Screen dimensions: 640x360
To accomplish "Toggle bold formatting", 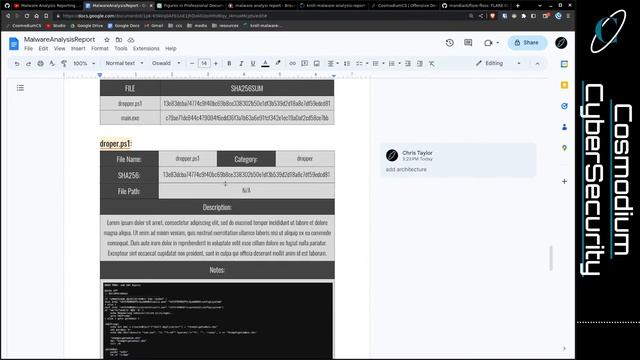I will pyautogui.click(x=229, y=64).
